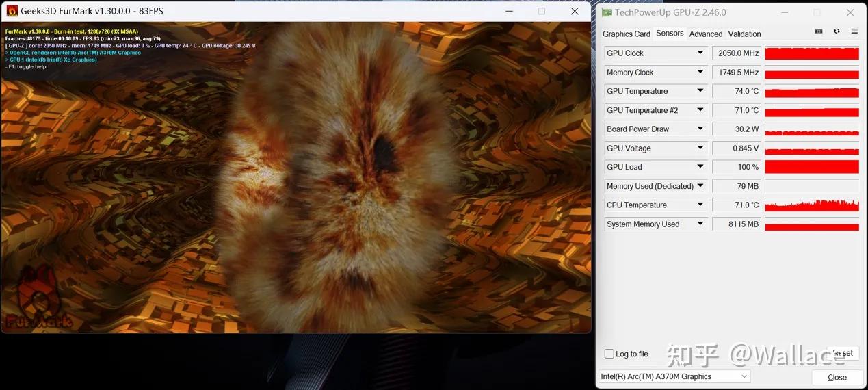Screen dimensions: 868x390
Task: Maximize the FurMark window
Action: coord(542,11)
